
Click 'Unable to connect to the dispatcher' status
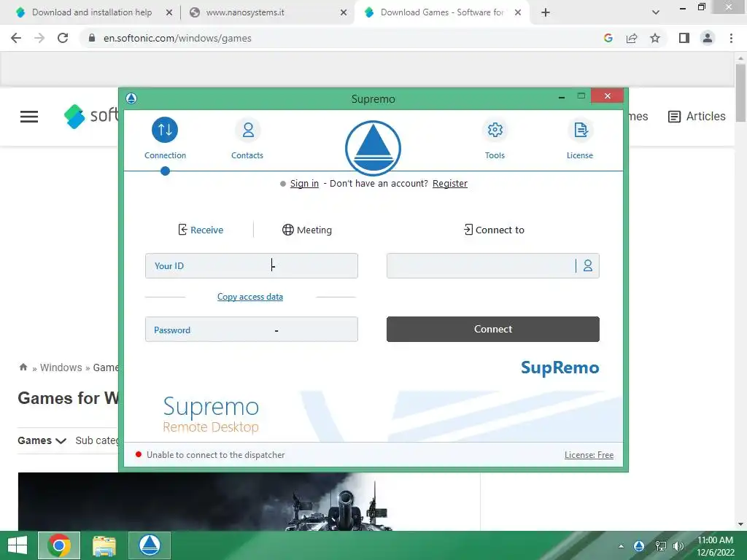pyautogui.click(x=215, y=455)
